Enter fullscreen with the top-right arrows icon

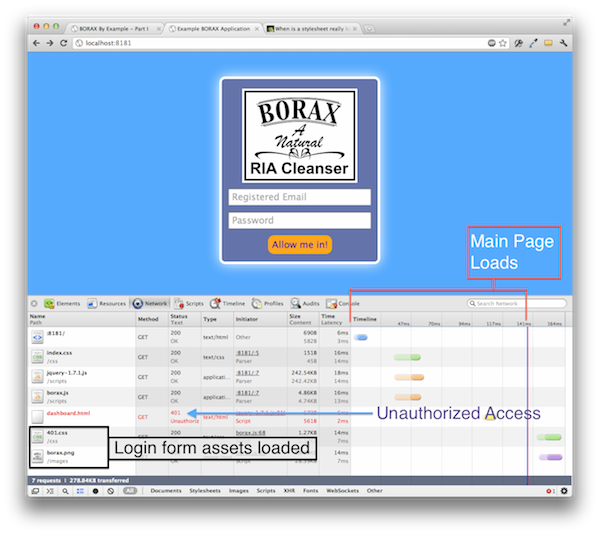[x=566, y=23]
